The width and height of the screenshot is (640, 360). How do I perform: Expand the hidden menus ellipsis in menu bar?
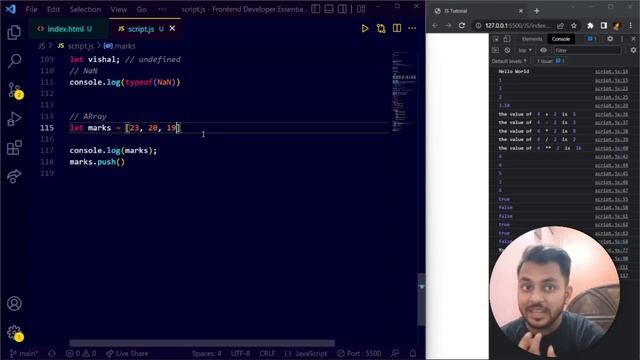162,9
